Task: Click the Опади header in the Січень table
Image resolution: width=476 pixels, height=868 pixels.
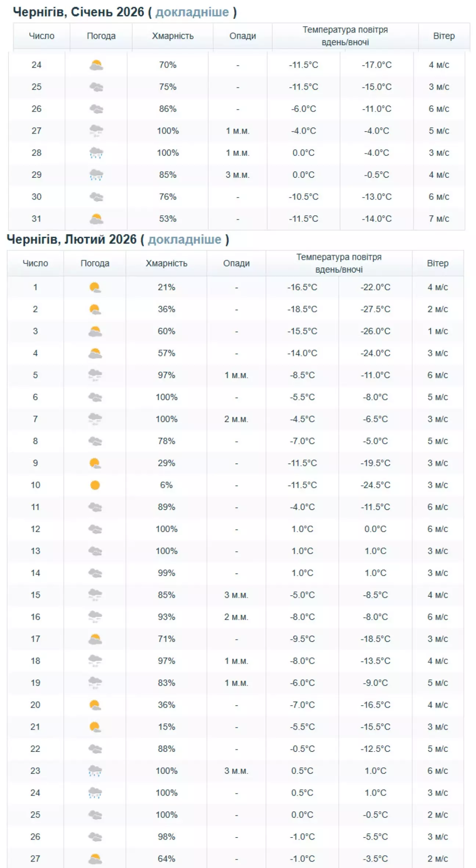Action: (242, 36)
